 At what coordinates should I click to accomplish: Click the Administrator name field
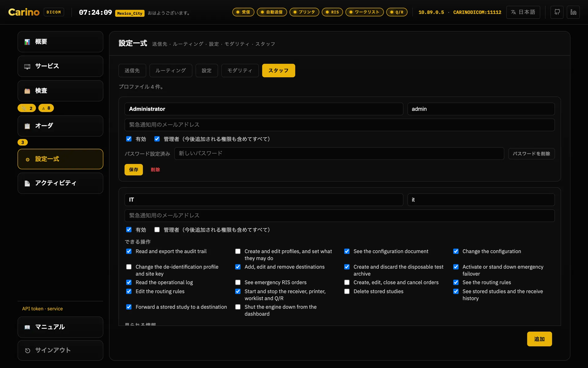point(264,109)
